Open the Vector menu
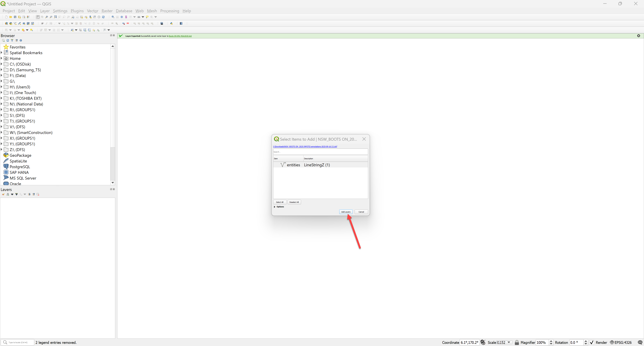644x346 pixels. pyautogui.click(x=93, y=11)
